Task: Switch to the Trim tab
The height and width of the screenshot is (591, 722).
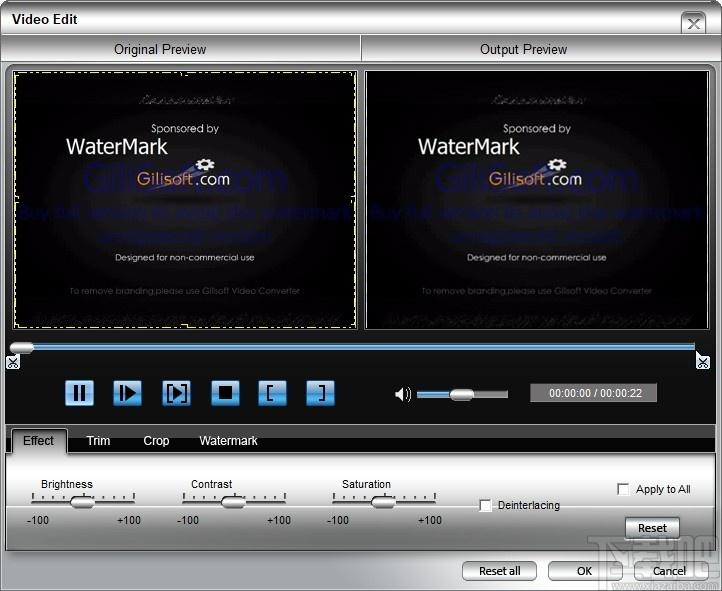Action: (98, 441)
